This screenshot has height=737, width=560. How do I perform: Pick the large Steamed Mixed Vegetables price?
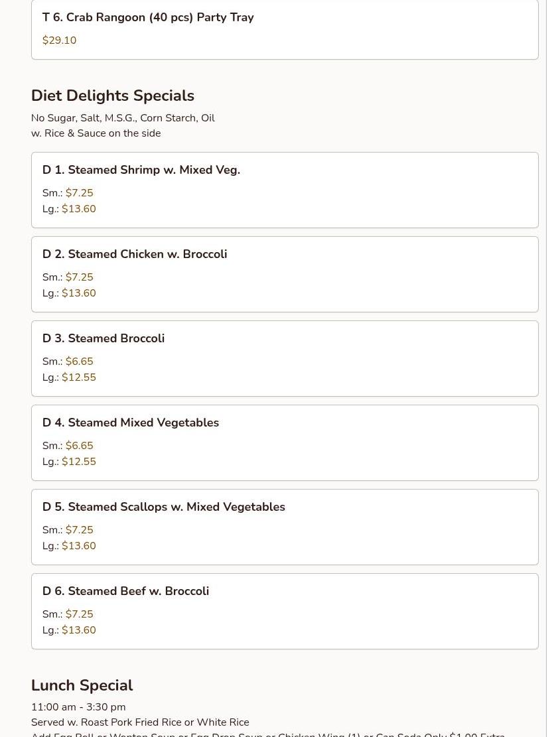(78, 462)
